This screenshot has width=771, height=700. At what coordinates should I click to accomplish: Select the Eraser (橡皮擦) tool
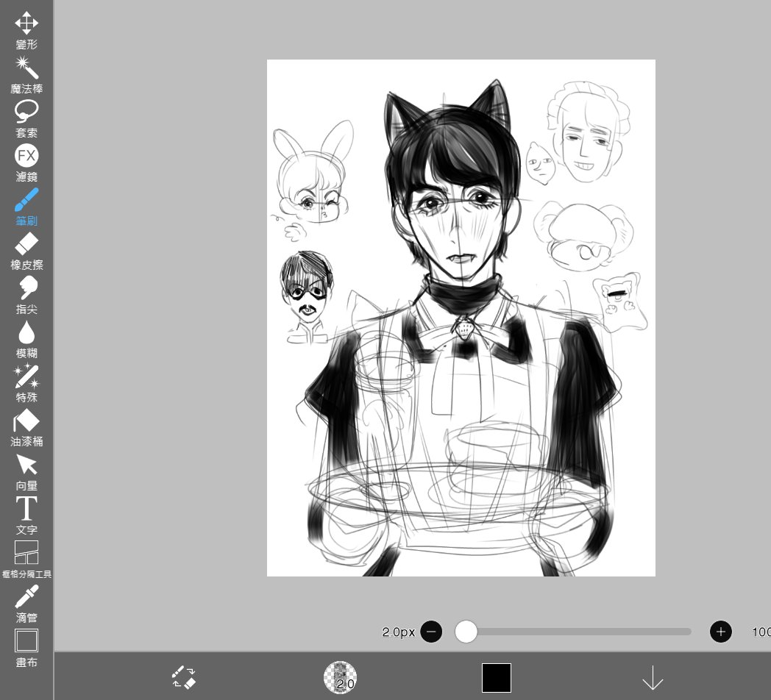coord(26,251)
